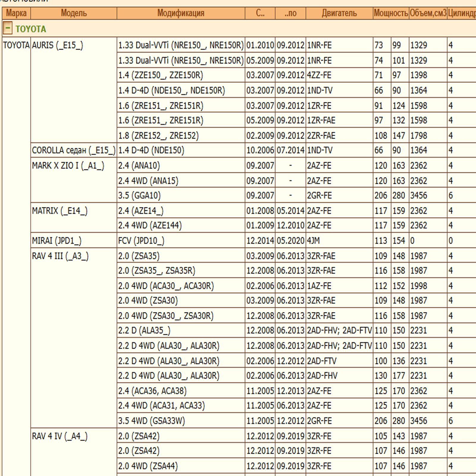The image size is (476, 476).
Task: Select MIRAI (JPD1_) model cell
Action: tap(57, 240)
